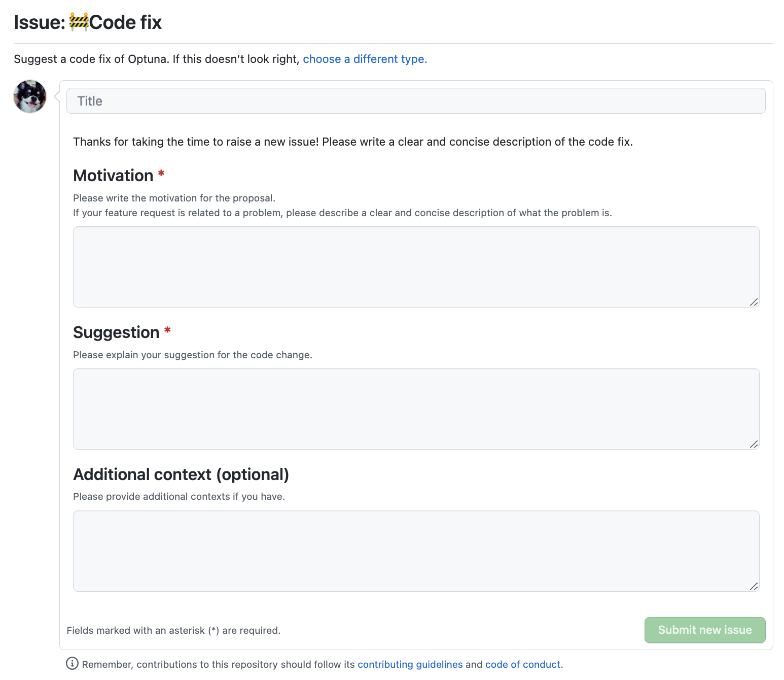784x680 pixels.
Task: Open the "choose a different type" link
Action: coord(365,59)
